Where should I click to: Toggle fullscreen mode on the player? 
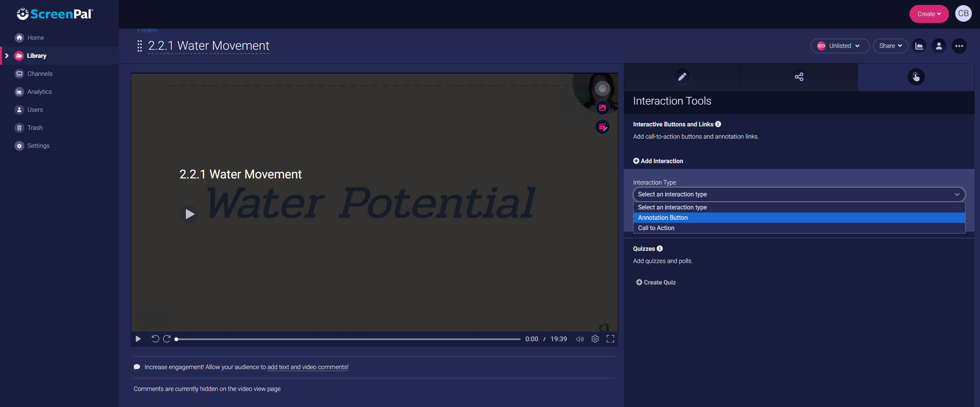coord(611,339)
